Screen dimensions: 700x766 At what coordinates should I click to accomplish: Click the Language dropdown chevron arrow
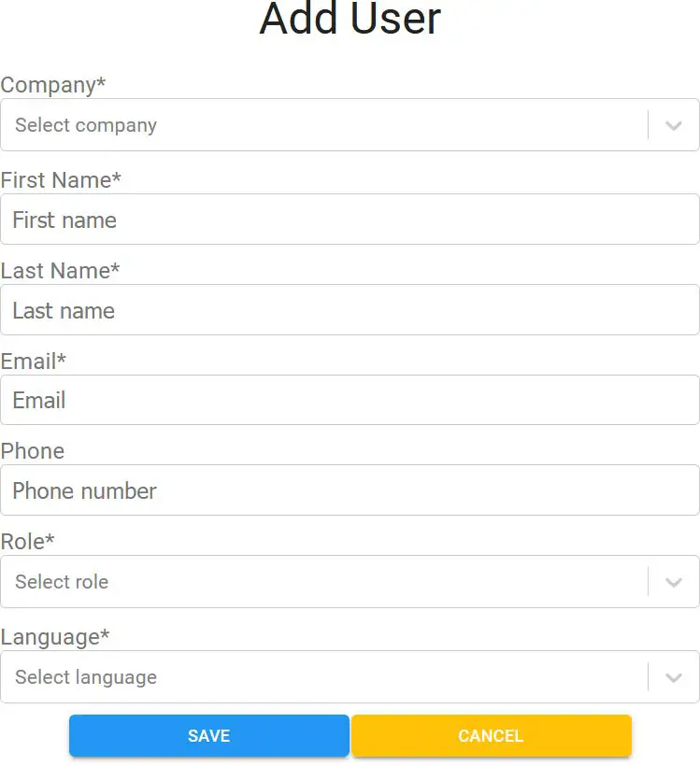click(x=674, y=677)
